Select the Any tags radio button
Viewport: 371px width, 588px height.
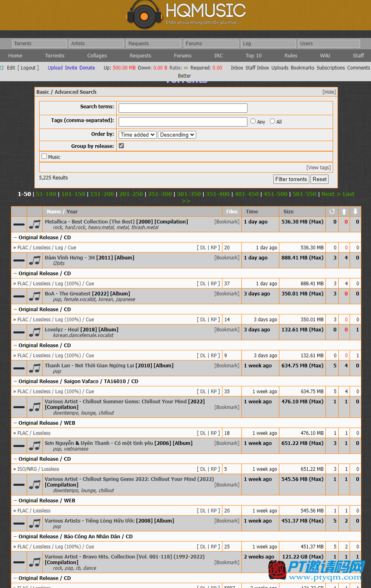(253, 121)
